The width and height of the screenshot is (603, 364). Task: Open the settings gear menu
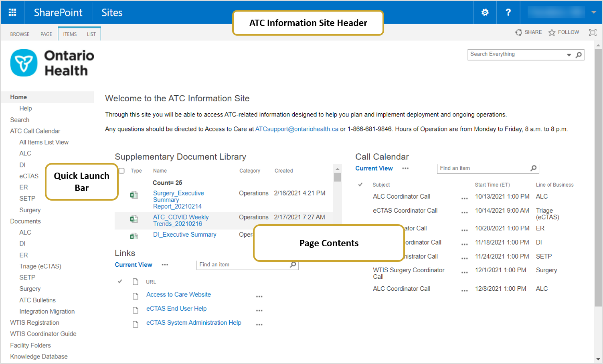click(x=485, y=12)
